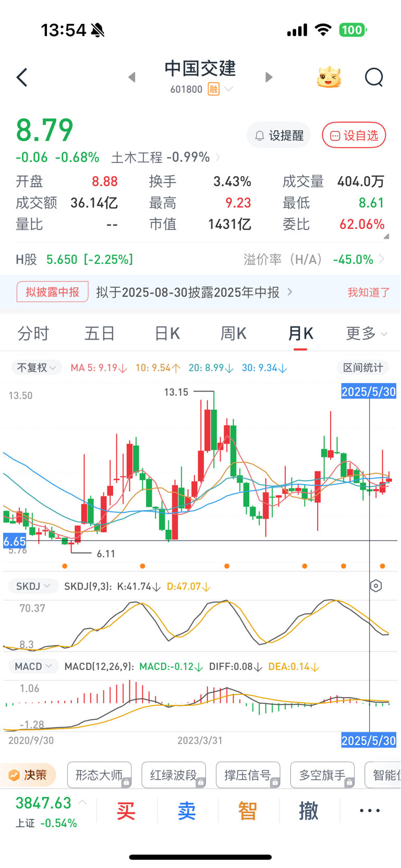Tap bottom axis date 2025/5/30 label
This screenshot has width=401, height=868.
369,740
